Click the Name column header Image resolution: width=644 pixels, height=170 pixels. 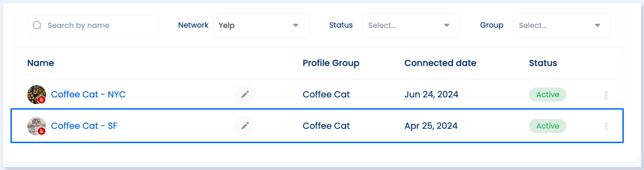[x=41, y=63]
